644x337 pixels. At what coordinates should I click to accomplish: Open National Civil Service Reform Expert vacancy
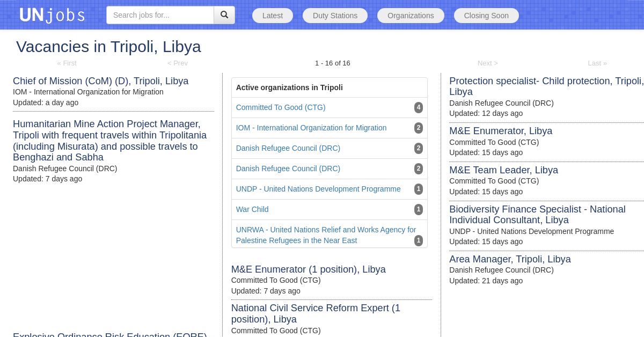[x=316, y=314]
